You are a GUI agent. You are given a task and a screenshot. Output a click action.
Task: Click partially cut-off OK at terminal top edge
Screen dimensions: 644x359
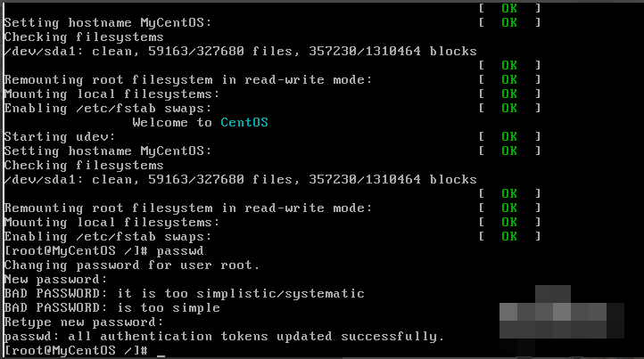coord(509,8)
